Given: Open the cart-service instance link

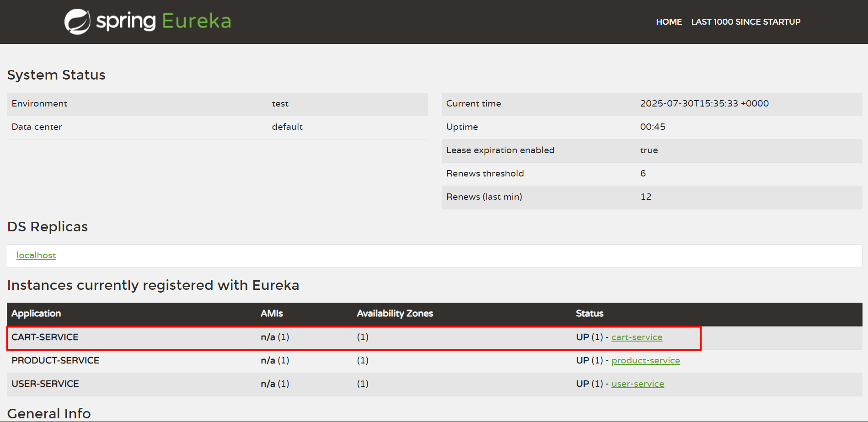Looking at the screenshot, I should pos(637,337).
